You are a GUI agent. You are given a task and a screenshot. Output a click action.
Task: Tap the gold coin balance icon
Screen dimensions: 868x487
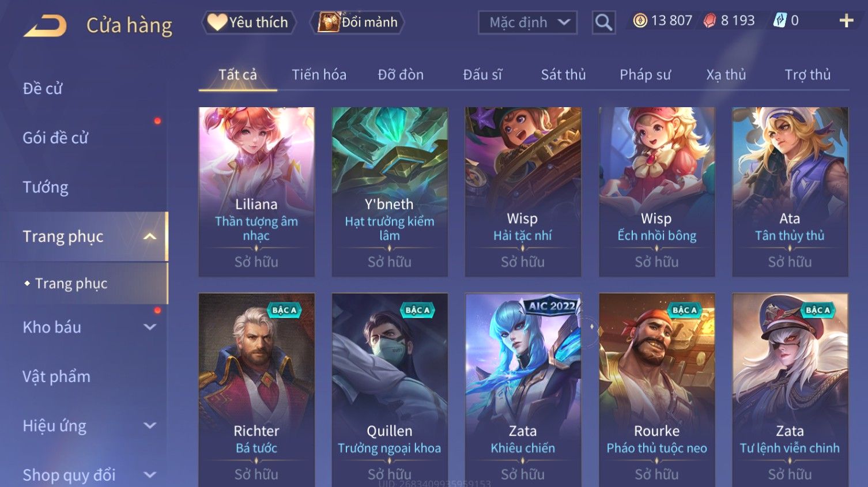[640, 21]
